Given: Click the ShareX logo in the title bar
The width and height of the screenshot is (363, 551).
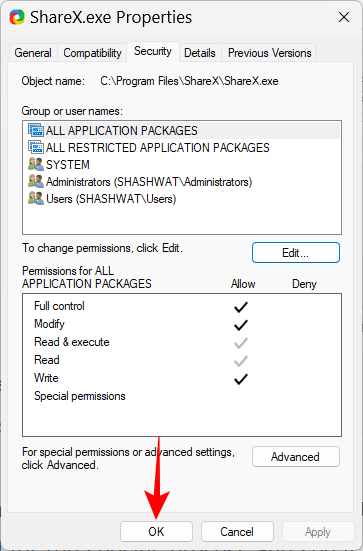Looking at the screenshot, I should pyautogui.click(x=17, y=17).
